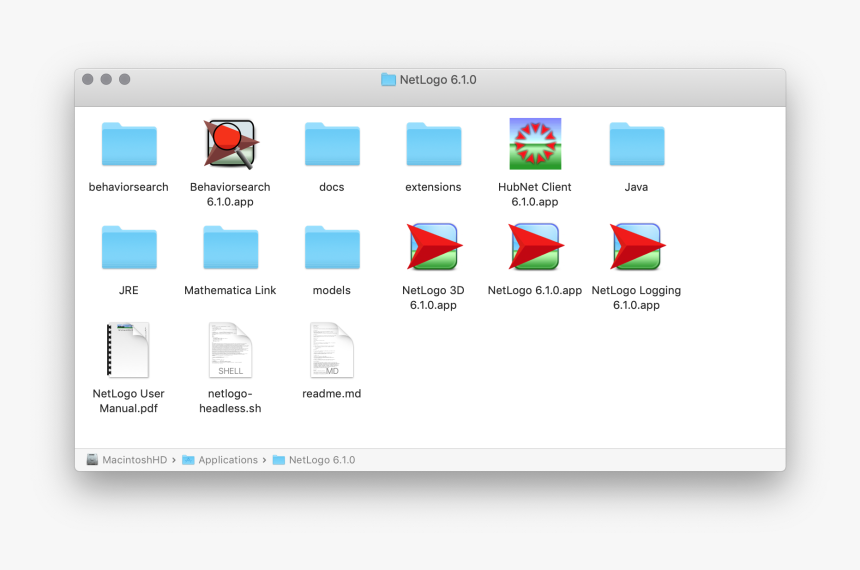
Task: Click the "extensions" folder name
Action: click(x=433, y=187)
